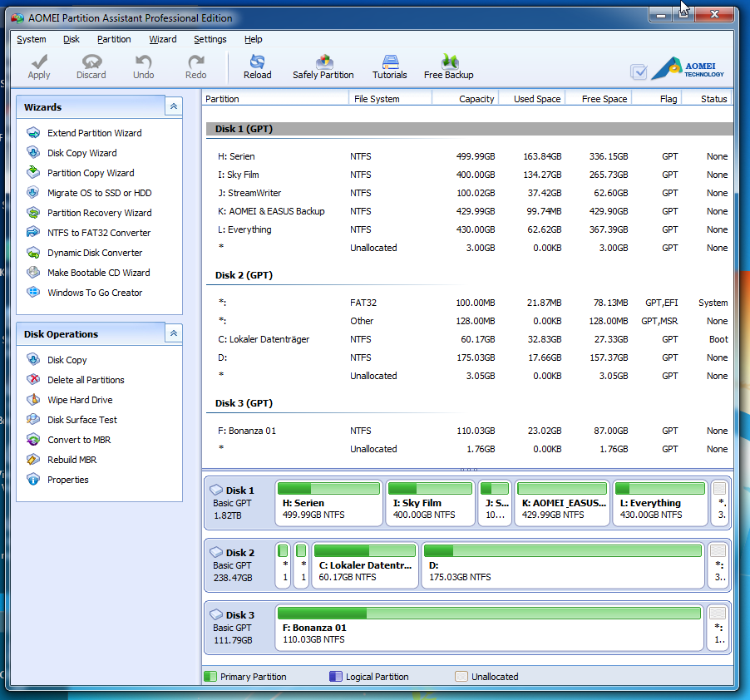750x700 pixels.
Task: Select I: Sky Film block in disk map
Action: coord(431,503)
